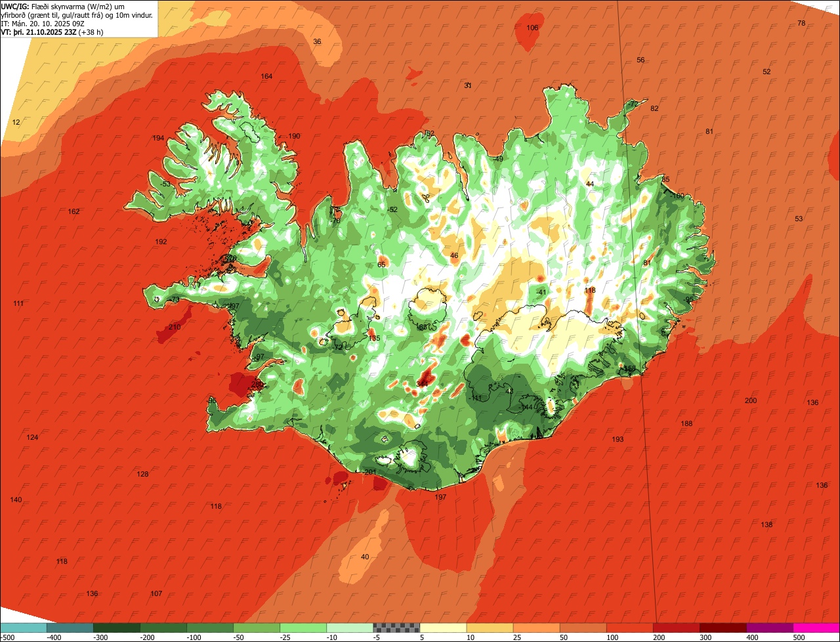The width and height of the screenshot is (840, 642).
Task: Click the map value "197"
Action: click(x=440, y=497)
